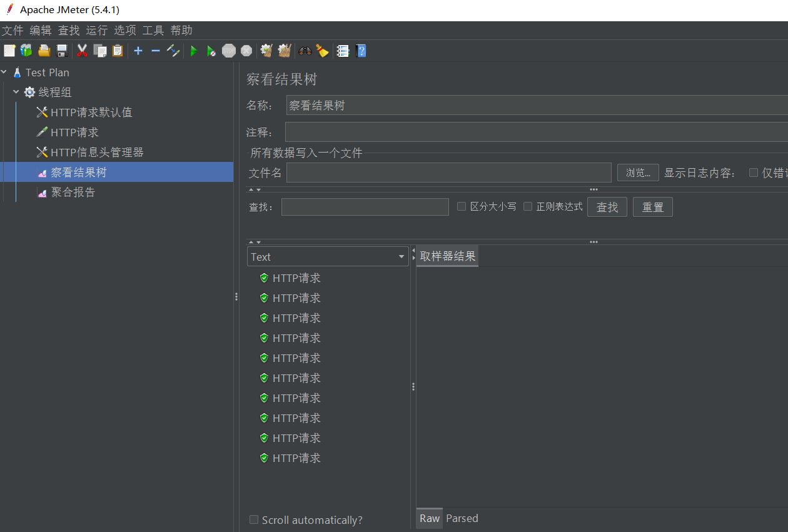Image resolution: width=788 pixels, height=532 pixels.
Task: Open the 运行 menu
Action: point(97,30)
